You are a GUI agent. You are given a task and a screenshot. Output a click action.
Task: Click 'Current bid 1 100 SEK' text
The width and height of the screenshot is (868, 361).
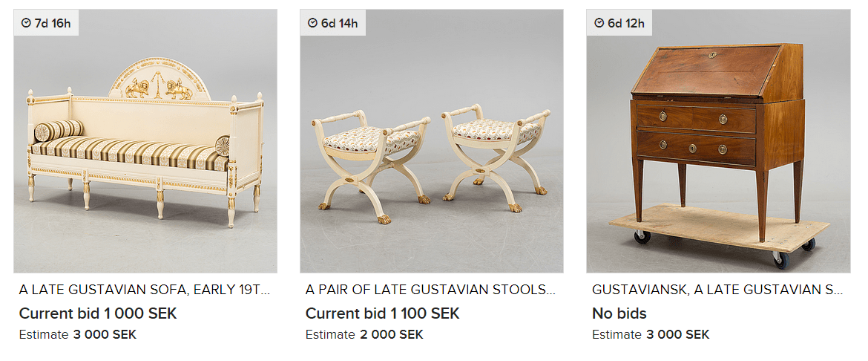[x=383, y=313]
